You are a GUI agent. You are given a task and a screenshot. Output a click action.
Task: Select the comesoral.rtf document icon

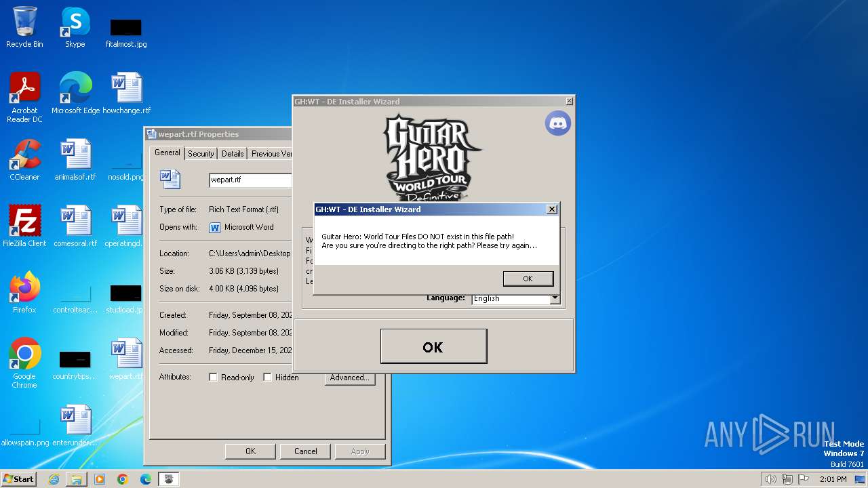75,226
